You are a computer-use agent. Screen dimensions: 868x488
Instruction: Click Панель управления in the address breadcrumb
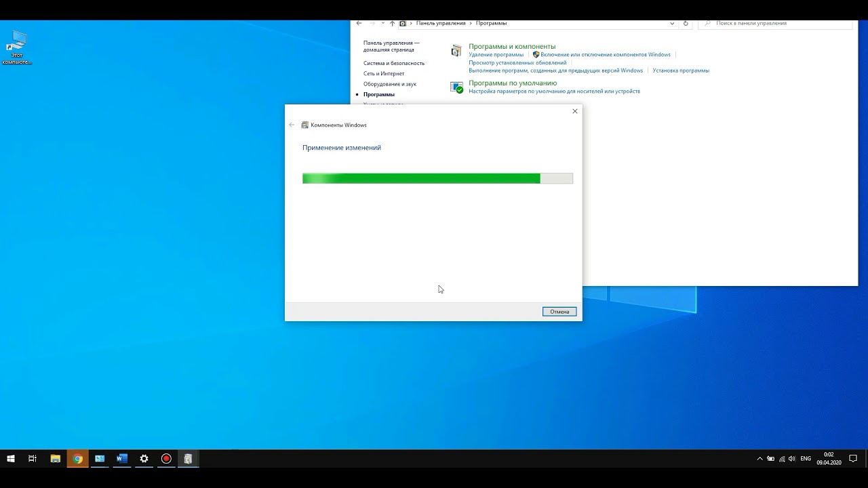pos(441,23)
